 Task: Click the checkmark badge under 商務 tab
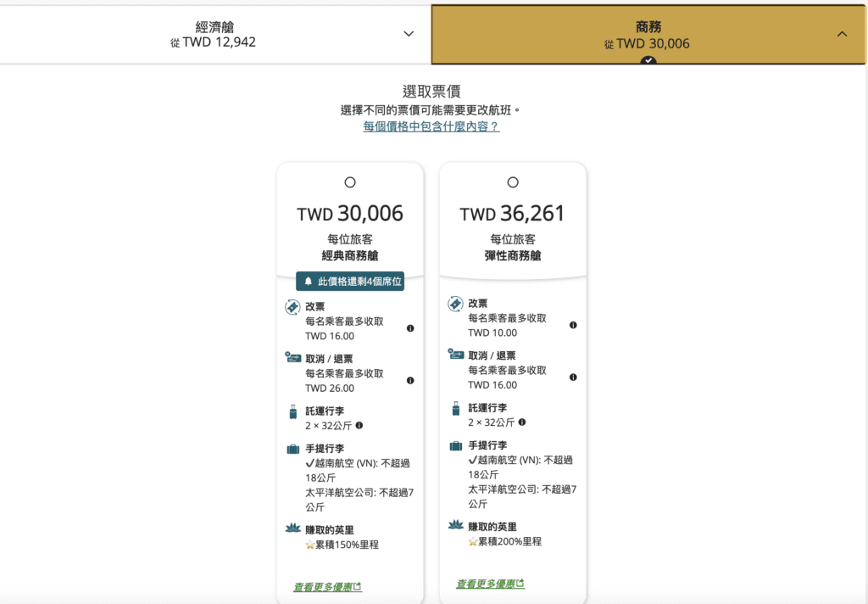[648, 60]
